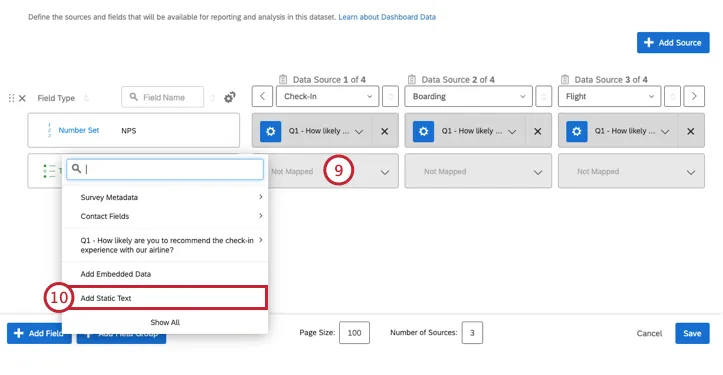Open the Boarding source dropdown
This screenshot has height=375, width=723.
468,96
